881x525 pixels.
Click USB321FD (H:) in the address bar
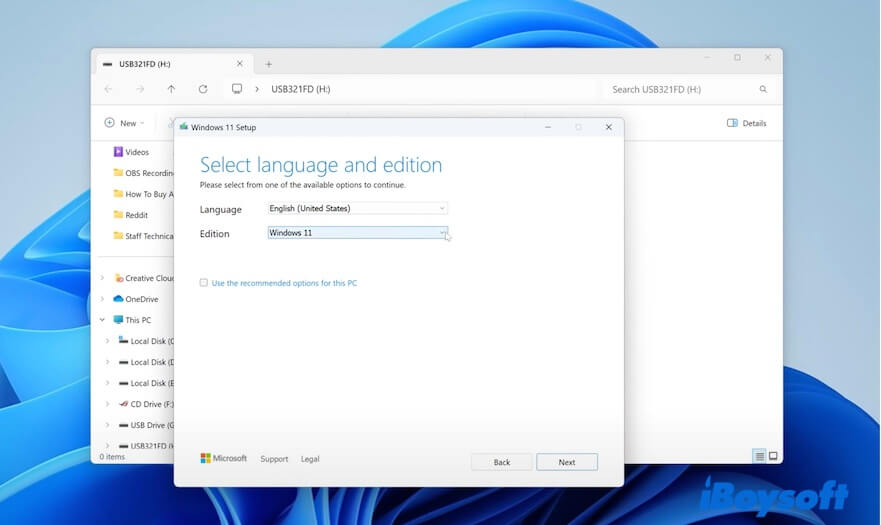(x=301, y=89)
